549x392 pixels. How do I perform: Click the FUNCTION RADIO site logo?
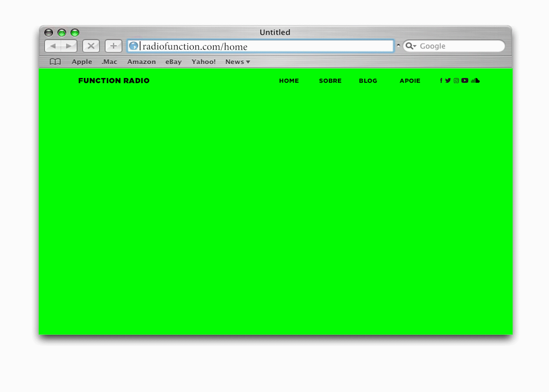click(114, 80)
